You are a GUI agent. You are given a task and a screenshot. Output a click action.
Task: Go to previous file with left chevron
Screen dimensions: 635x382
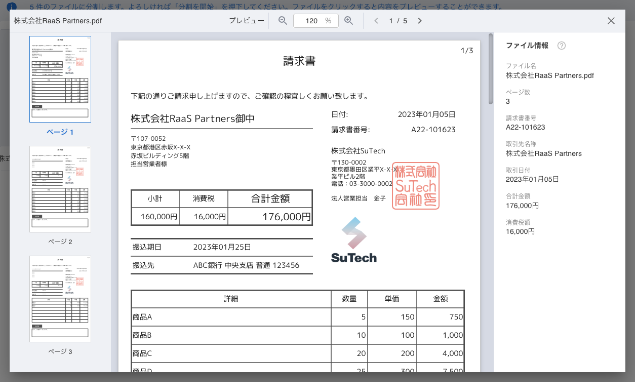376,21
